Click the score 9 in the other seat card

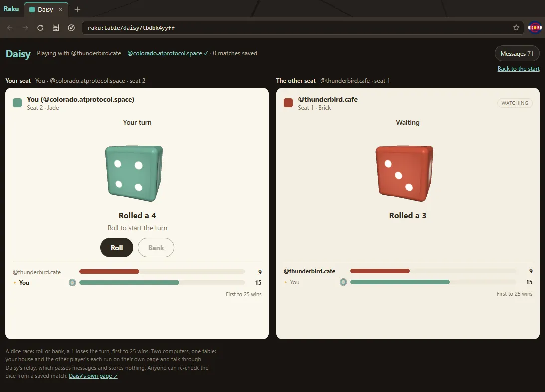531,271
